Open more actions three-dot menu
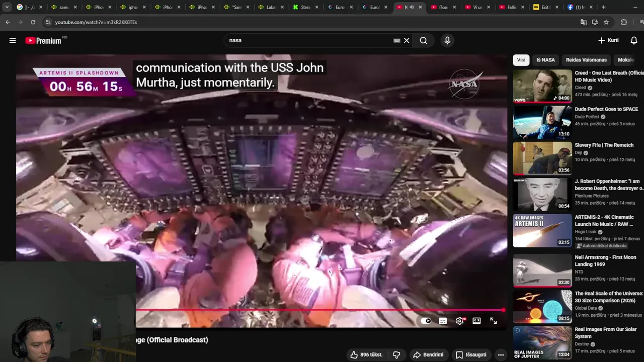This screenshot has height=362, width=644. pyautogui.click(x=501, y=354)
